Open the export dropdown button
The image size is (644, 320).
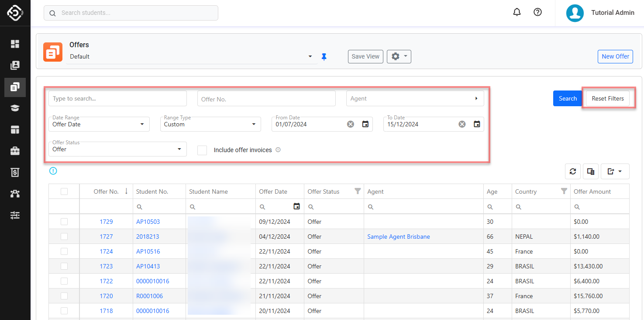tap(615, 172)
